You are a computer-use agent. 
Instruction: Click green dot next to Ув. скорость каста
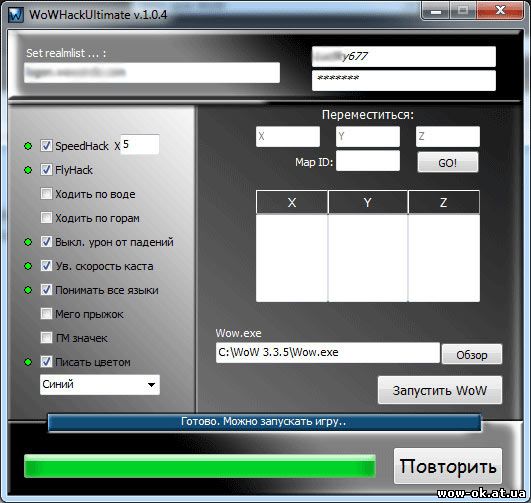coord(28,266)
